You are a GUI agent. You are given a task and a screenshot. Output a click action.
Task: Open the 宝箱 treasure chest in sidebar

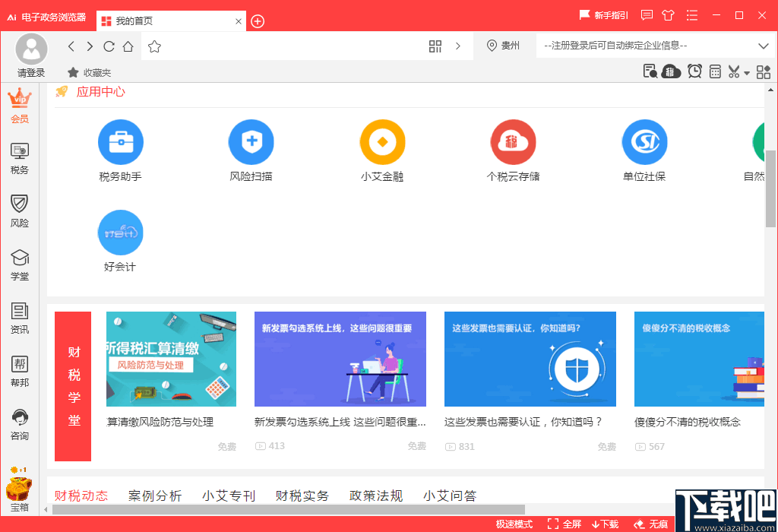pyautogui.click(x=20, y=490)
